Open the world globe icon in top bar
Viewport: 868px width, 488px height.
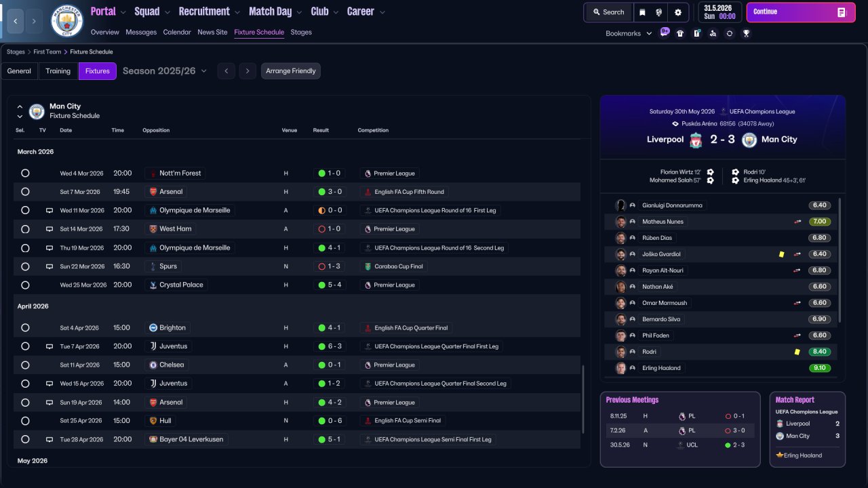(659, 12)
